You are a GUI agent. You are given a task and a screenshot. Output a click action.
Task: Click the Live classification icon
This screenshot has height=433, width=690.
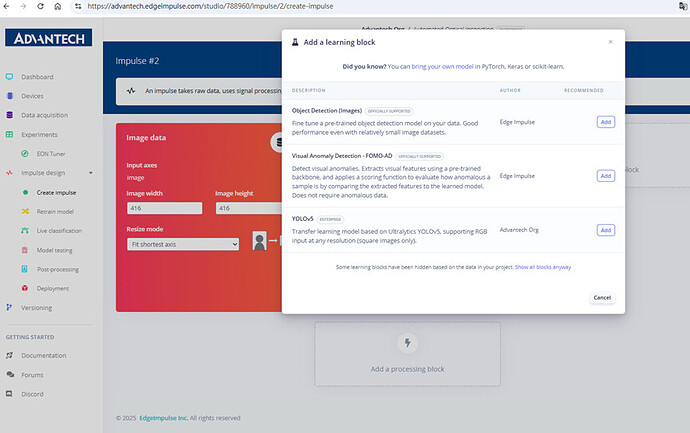click(x=25, y=231)
